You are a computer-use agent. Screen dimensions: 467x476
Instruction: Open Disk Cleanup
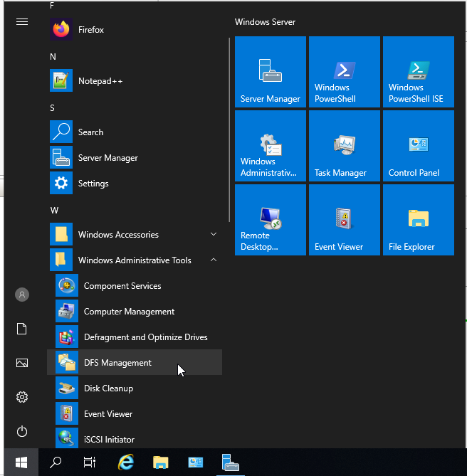click(135, 388)
